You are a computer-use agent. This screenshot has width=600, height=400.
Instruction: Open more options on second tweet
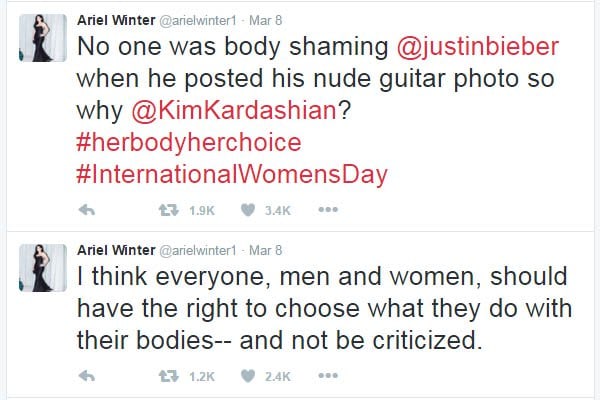(x=328, y=376)
